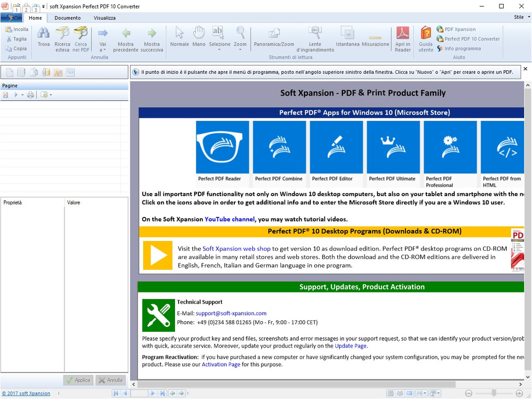This screenshot has height=399, width=532.
Task: Expand dropdown next to blue play arrow
Action: click(x=22, y=95)
